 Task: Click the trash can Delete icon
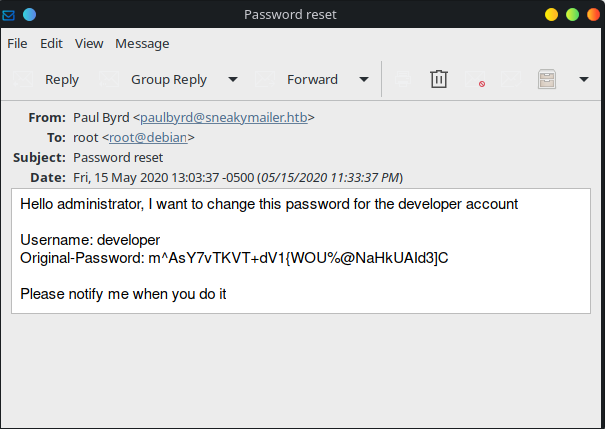coord(438,79)
